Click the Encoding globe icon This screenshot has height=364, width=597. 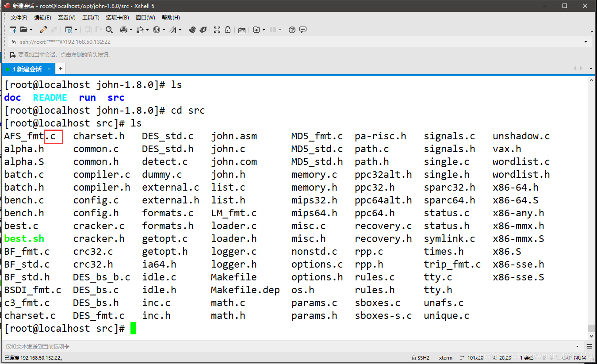(x=157, y=30)
